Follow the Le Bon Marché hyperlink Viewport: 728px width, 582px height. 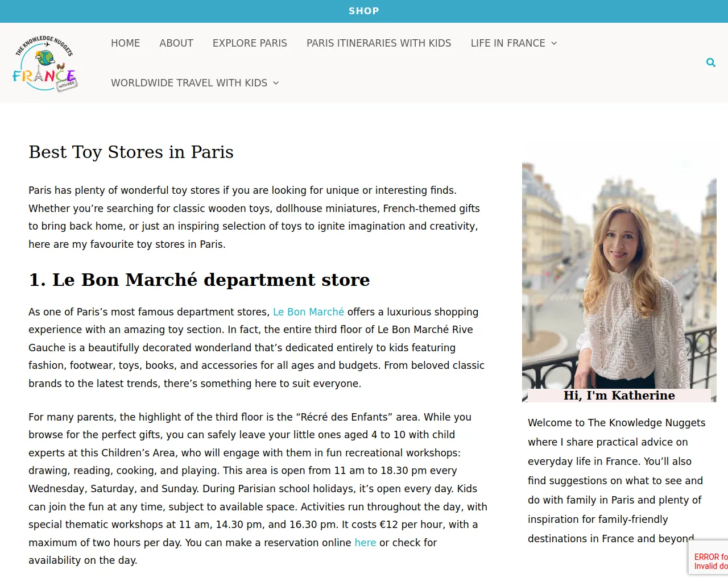(308, 312)
